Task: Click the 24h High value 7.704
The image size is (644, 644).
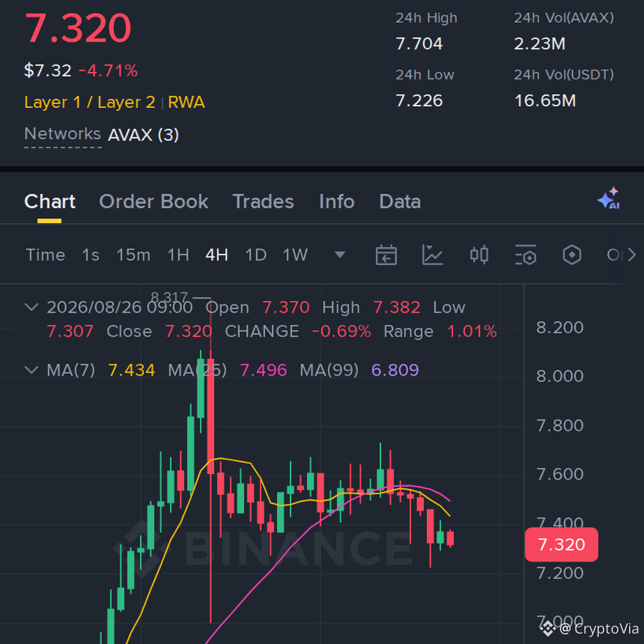Action: (419, 44)
